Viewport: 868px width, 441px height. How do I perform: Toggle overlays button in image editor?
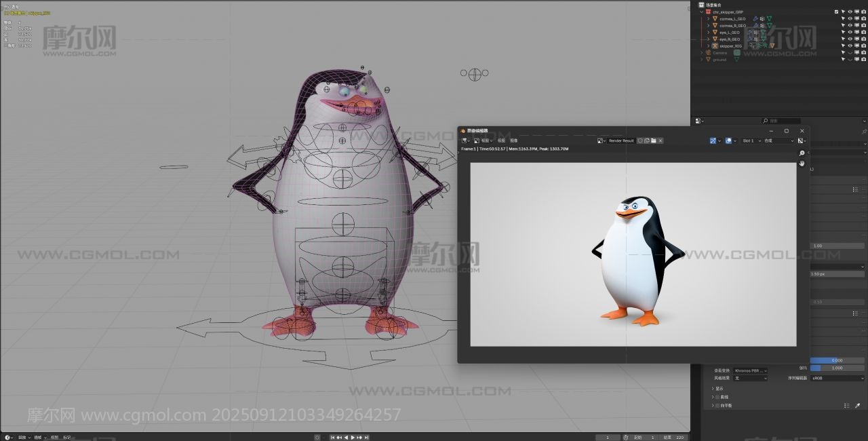pos(730,140)
